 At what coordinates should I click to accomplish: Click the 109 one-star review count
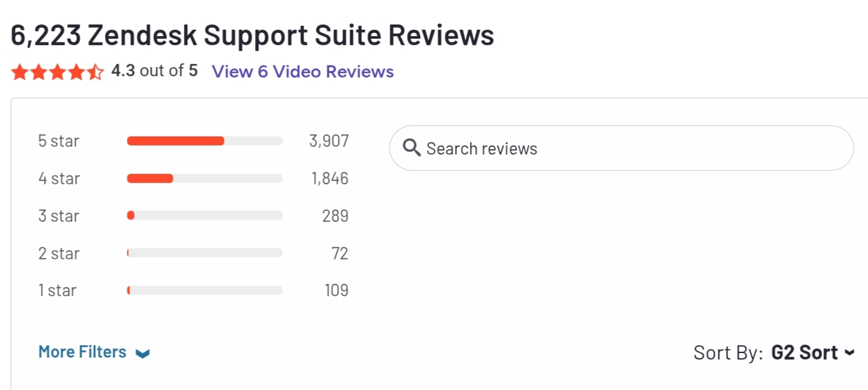click(x=336, y=290)
